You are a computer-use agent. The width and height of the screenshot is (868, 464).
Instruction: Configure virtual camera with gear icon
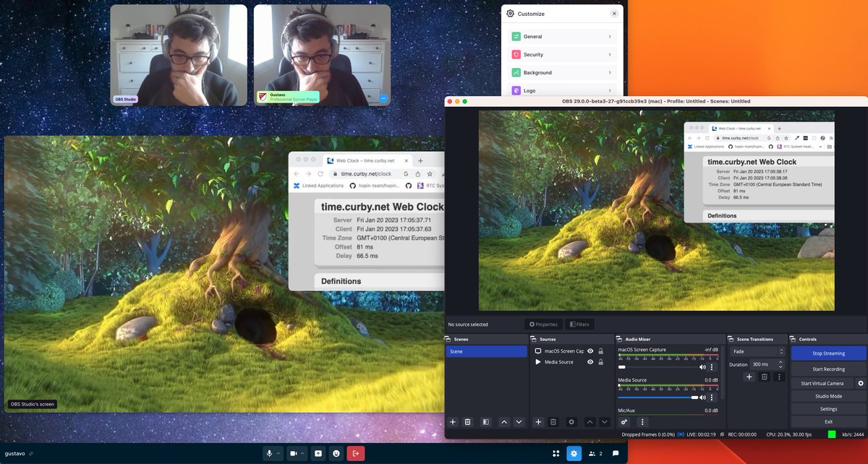[x=861, y=383]
